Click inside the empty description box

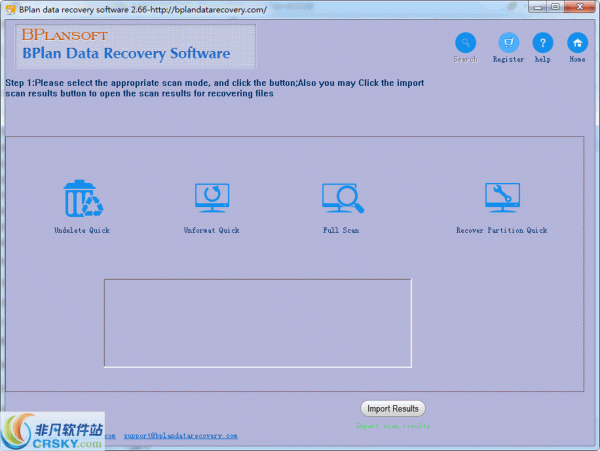point(258,323)
